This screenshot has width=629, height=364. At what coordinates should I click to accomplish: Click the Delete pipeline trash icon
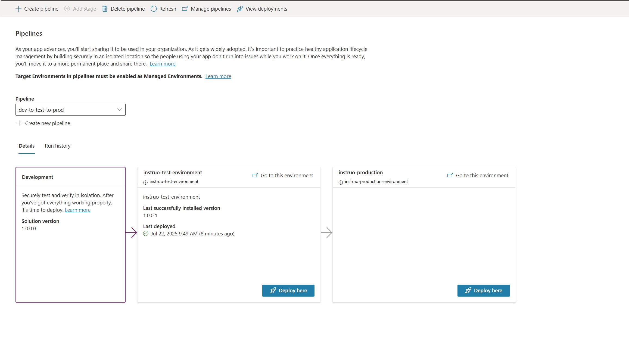point(105,9)
